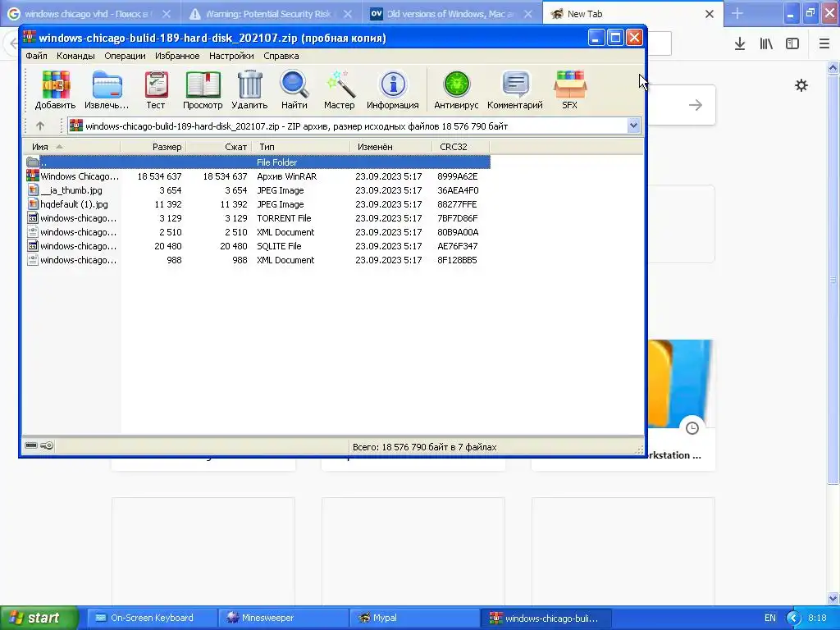Viewport: 840px width, 630px height.
Task: Open the Команды menu
Action: click(75, 56)
